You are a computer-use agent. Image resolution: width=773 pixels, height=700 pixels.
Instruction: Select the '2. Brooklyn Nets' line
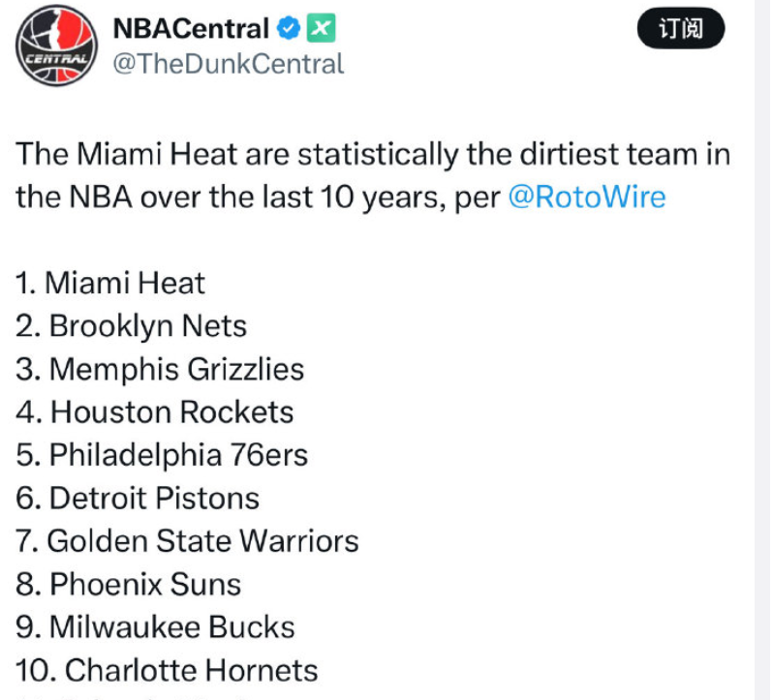pos(131,326)
